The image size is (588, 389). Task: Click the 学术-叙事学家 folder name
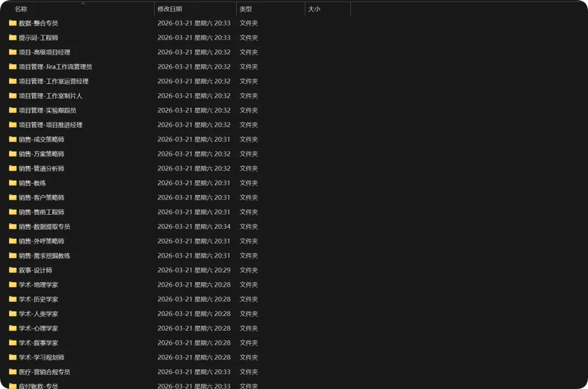click(x=39, y=343)
